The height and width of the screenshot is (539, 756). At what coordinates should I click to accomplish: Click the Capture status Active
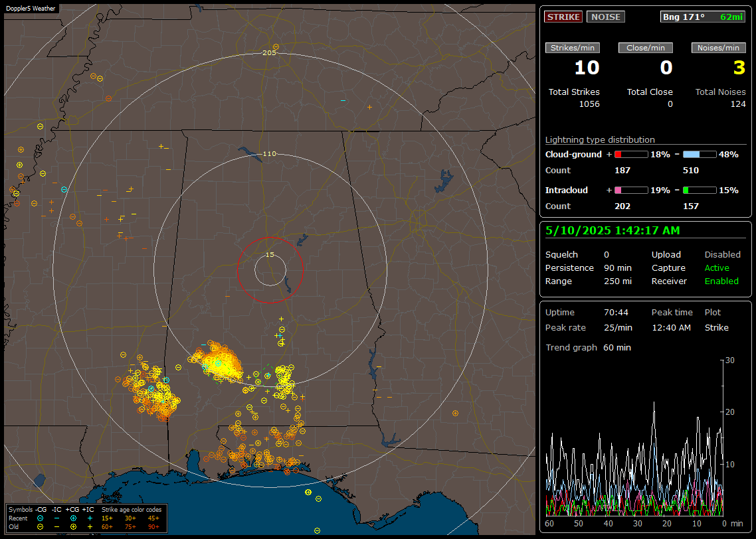click(x=717, y=268)
